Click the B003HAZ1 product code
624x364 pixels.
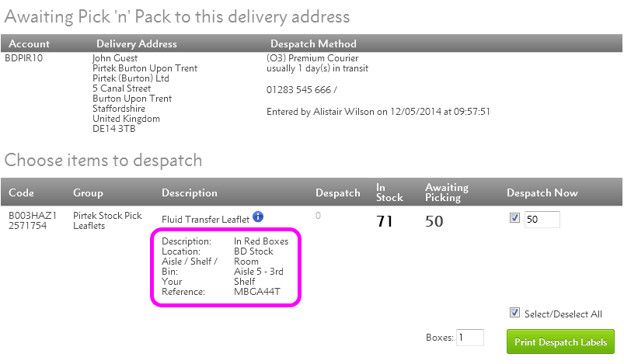tap(33, 216)
